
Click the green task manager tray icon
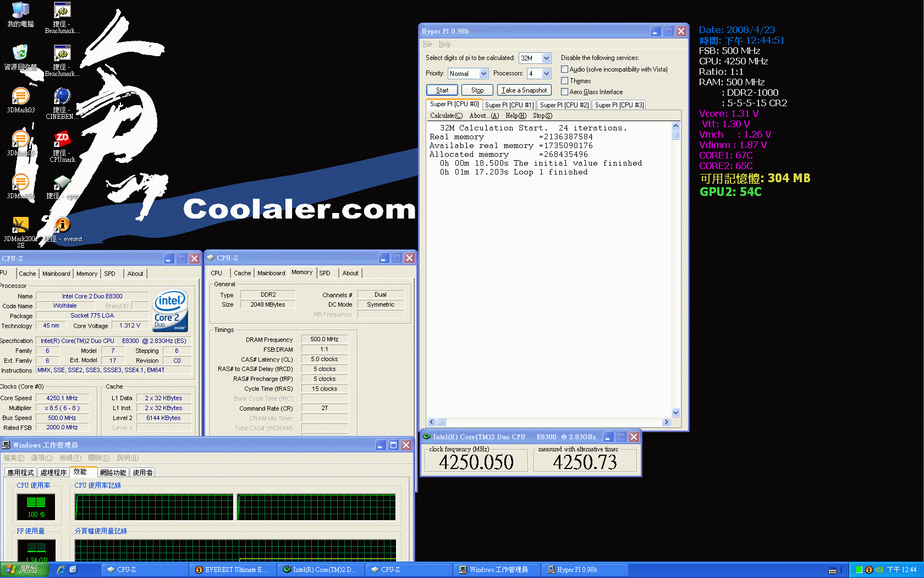coord(859,570)
